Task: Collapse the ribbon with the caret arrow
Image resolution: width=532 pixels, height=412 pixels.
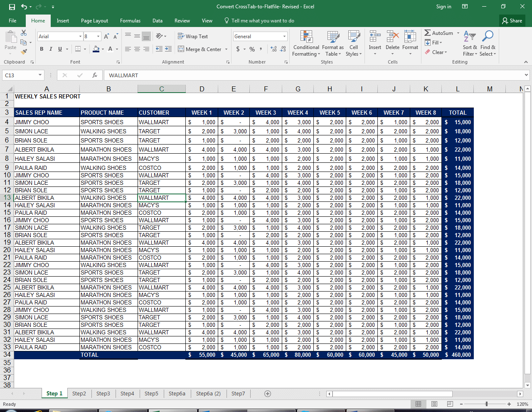Action: click(526, 62)
